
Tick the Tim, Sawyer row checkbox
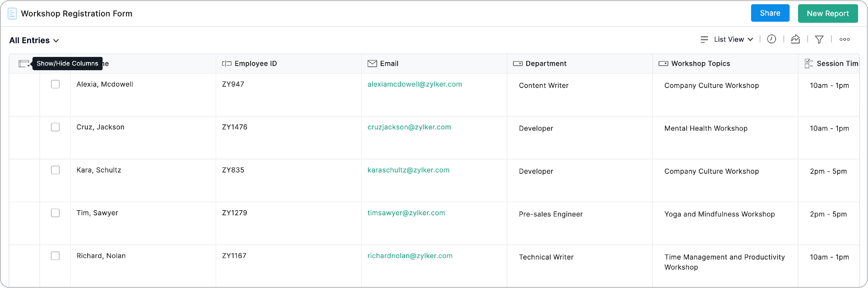[55, 213]
